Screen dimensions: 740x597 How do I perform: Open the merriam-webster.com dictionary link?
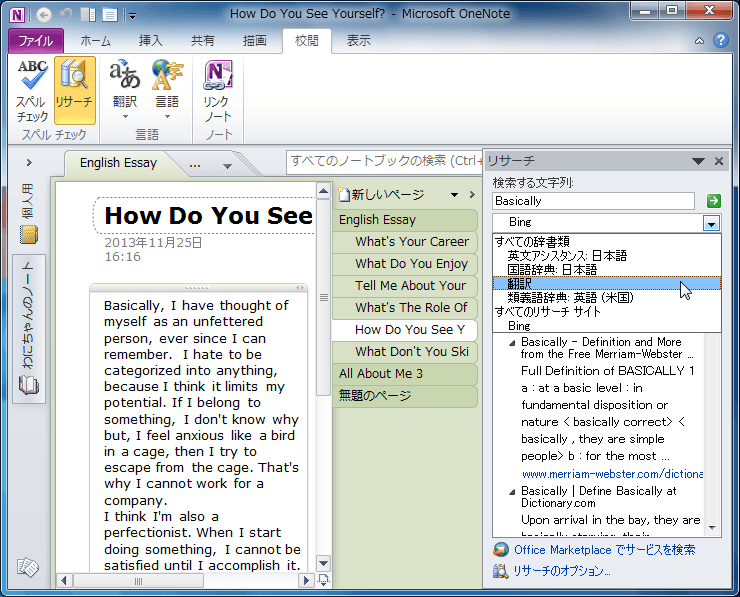click(x=612, y=474)
